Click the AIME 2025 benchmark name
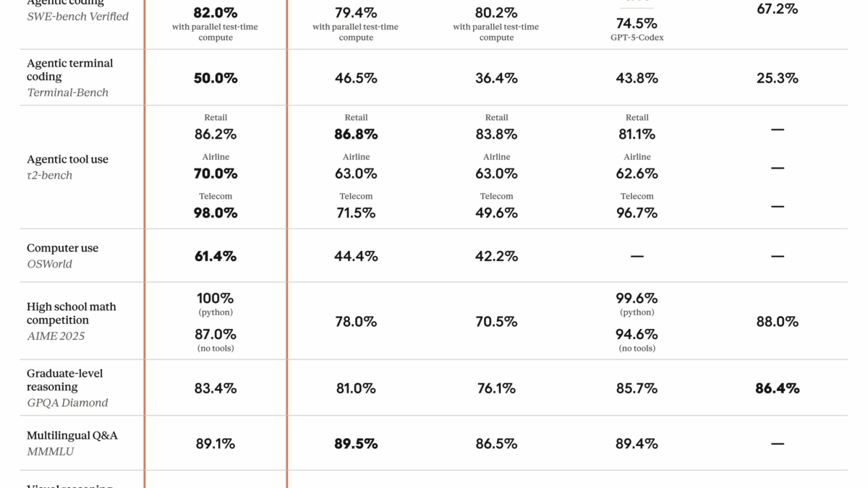The image size is (868, 488). point(56,335)
